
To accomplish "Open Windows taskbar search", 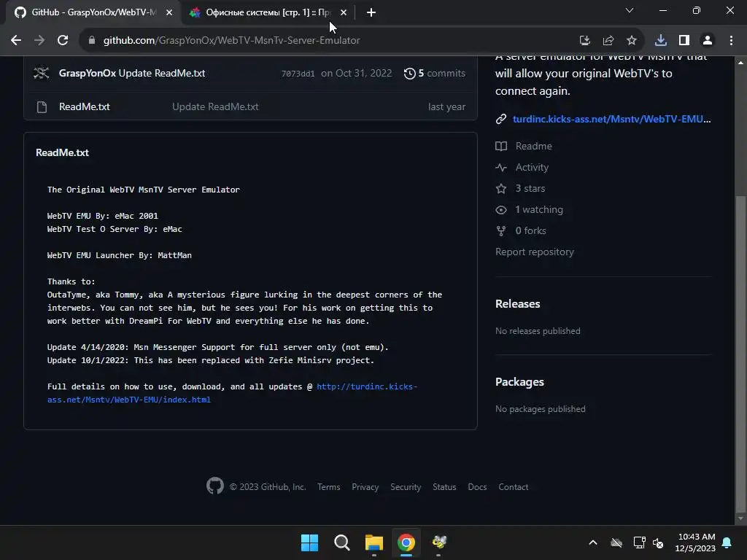I will pos(342,542).
